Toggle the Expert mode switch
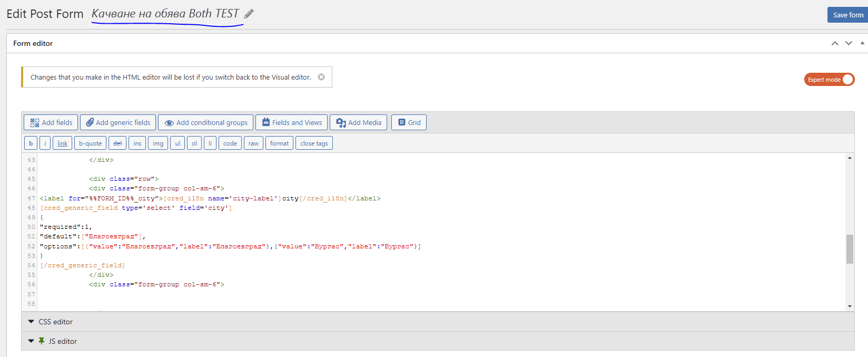Image resolution: width=868 pixels, height=357 pixels. pyautogui.click(x=829, y=80)
